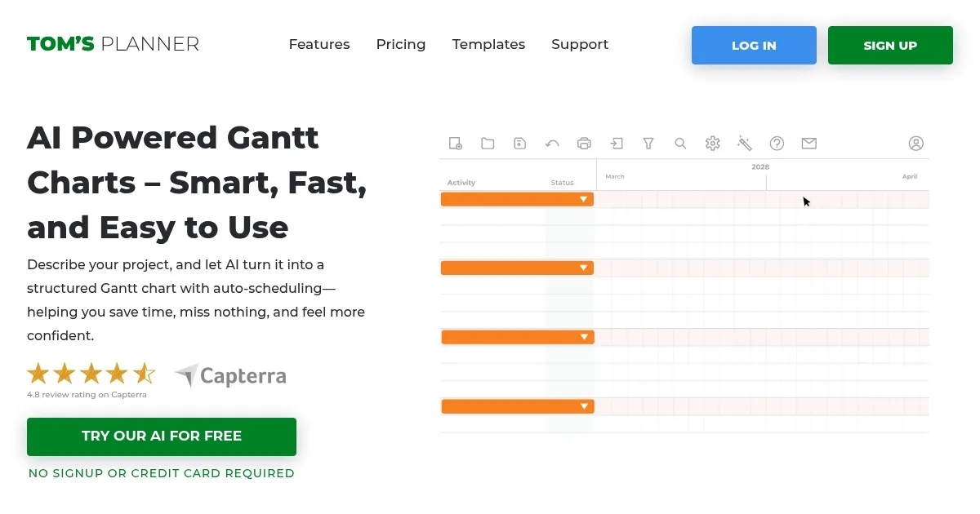Create a new Gantt chart document
The width and height of the screenshot is (980, 514).
point(455,143)
